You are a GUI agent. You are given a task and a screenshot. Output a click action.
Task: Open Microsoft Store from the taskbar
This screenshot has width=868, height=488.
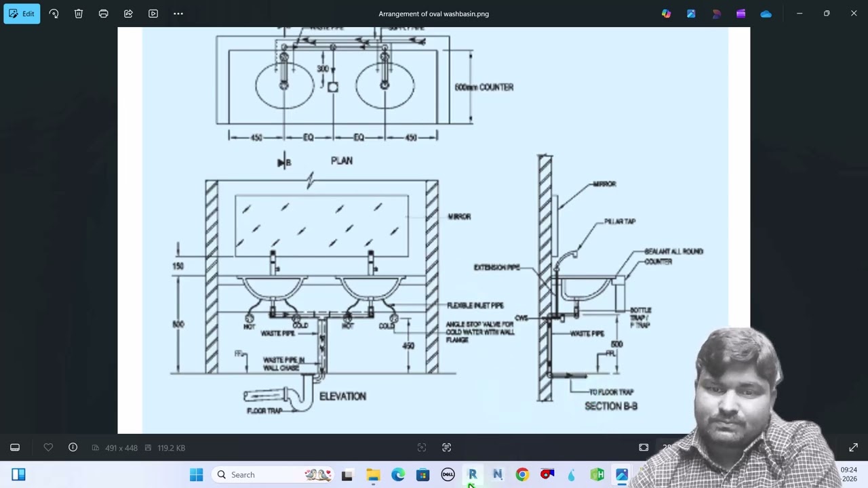point(422,474)
